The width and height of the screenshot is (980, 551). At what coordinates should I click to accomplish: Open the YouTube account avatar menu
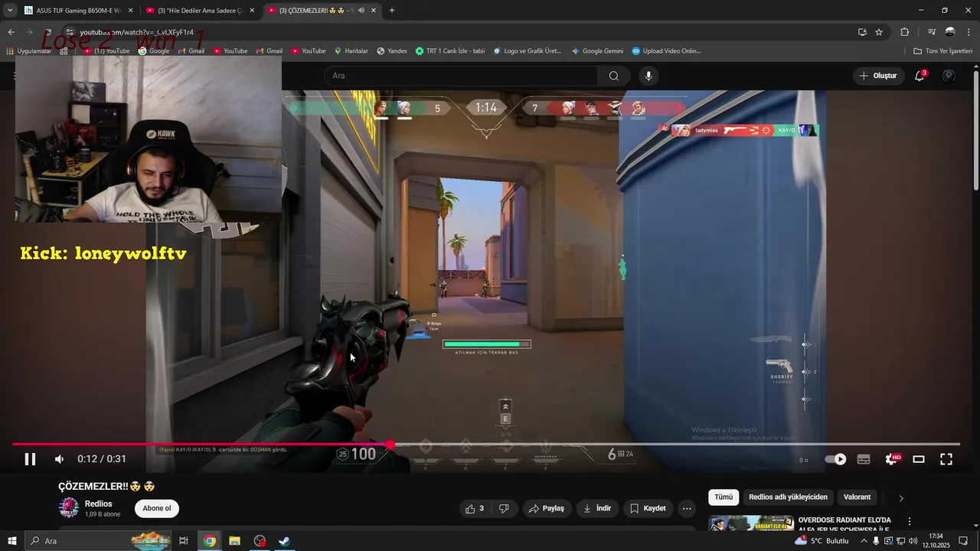949,76
